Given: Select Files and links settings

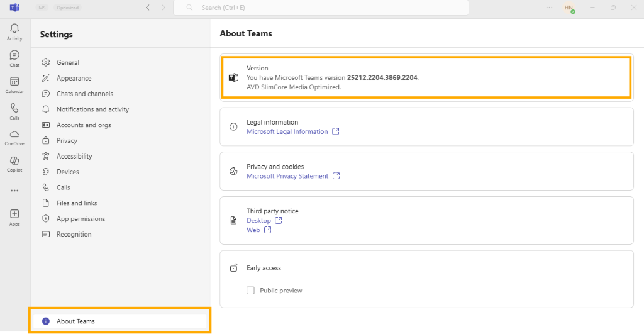Looking at the screenshot, I should tap(120, 203).
